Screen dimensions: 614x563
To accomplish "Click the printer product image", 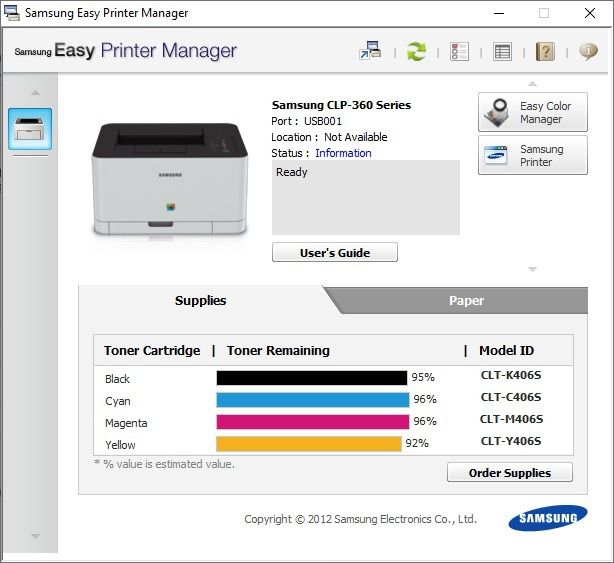I will point(170,179).
